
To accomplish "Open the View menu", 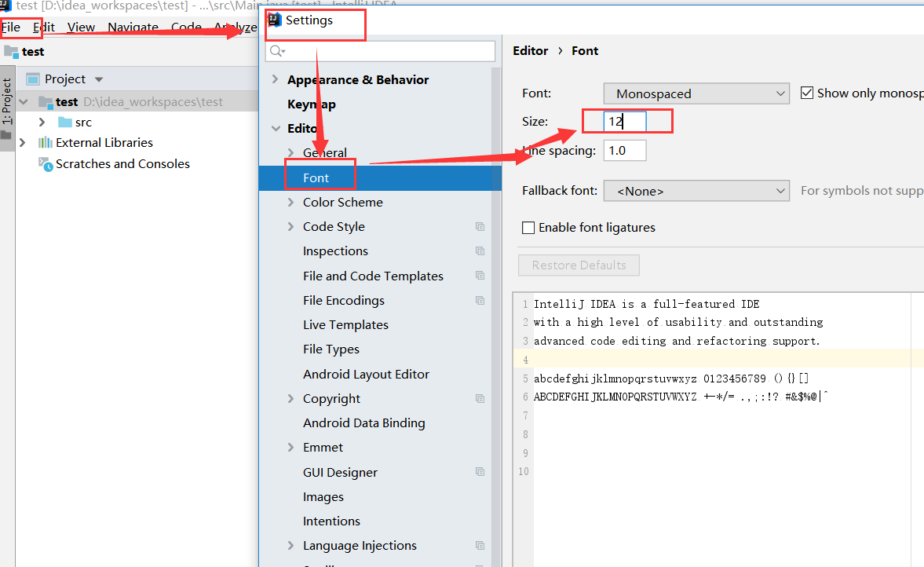I will coord(81,27).
